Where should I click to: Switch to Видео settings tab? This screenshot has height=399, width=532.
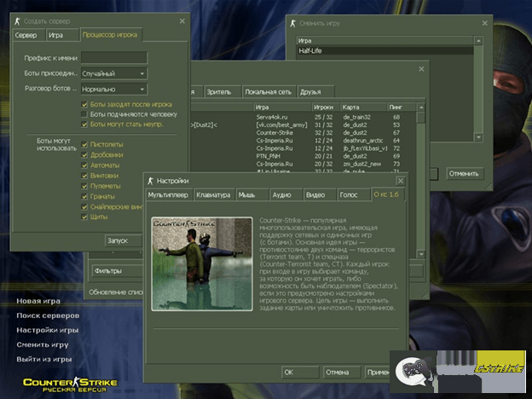[319, 195]
